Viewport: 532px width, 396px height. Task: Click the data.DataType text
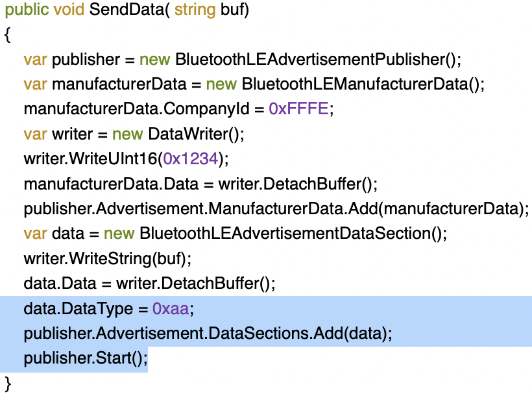[x=78, y=308]
